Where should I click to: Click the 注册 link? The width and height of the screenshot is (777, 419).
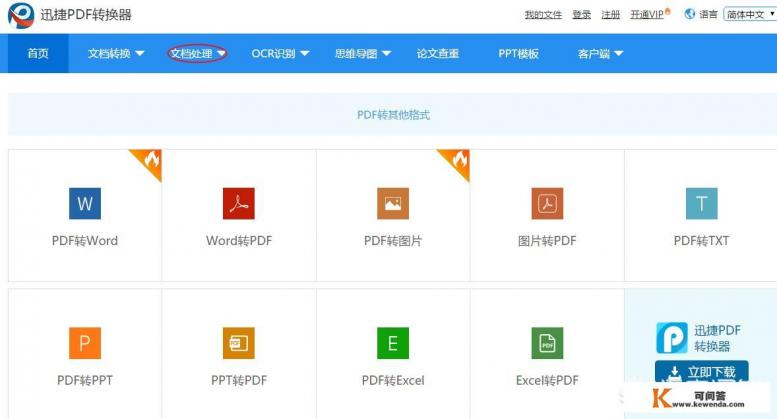610,15
